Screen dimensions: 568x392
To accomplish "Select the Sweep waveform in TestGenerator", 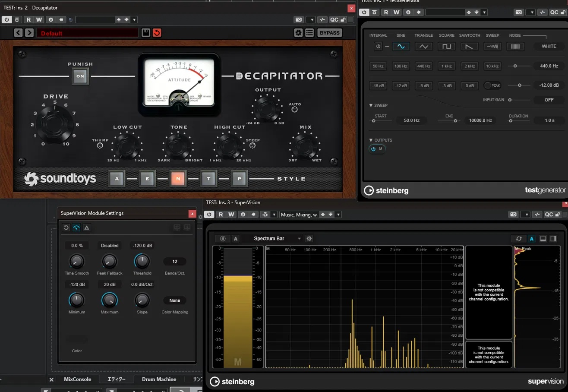I will [x=492, y=46].
